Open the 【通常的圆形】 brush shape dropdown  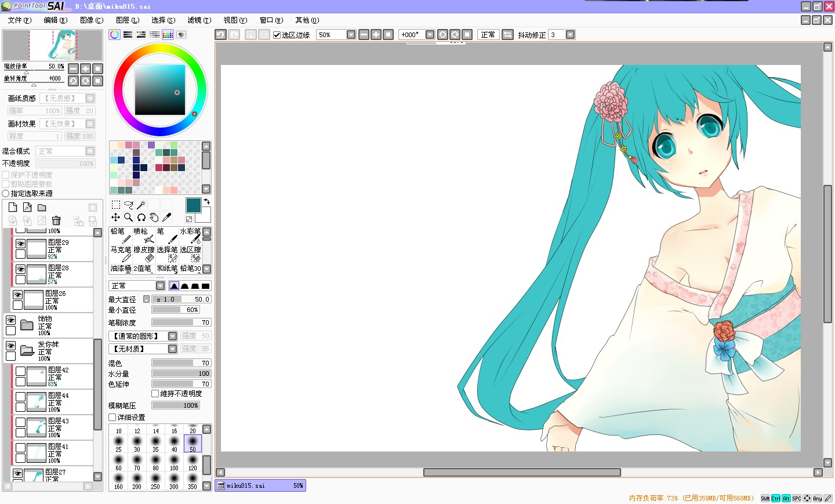point(172,336)
